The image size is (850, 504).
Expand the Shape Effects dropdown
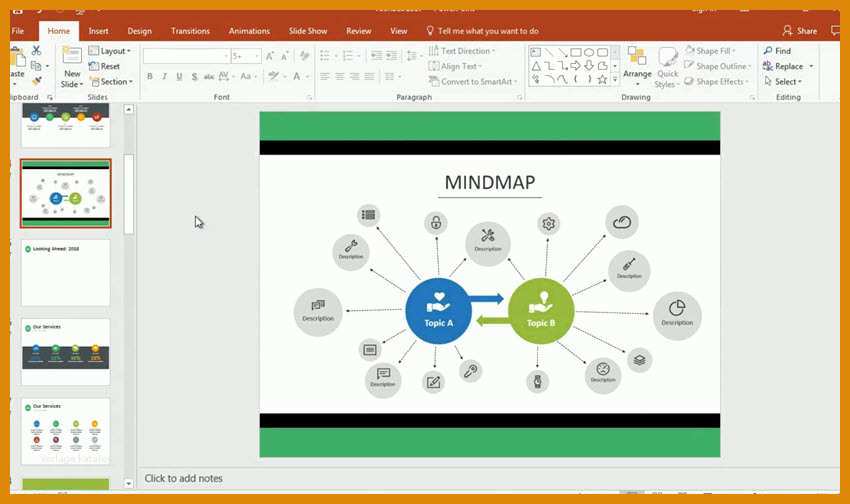pyautogui.click(x=717, y=81)
